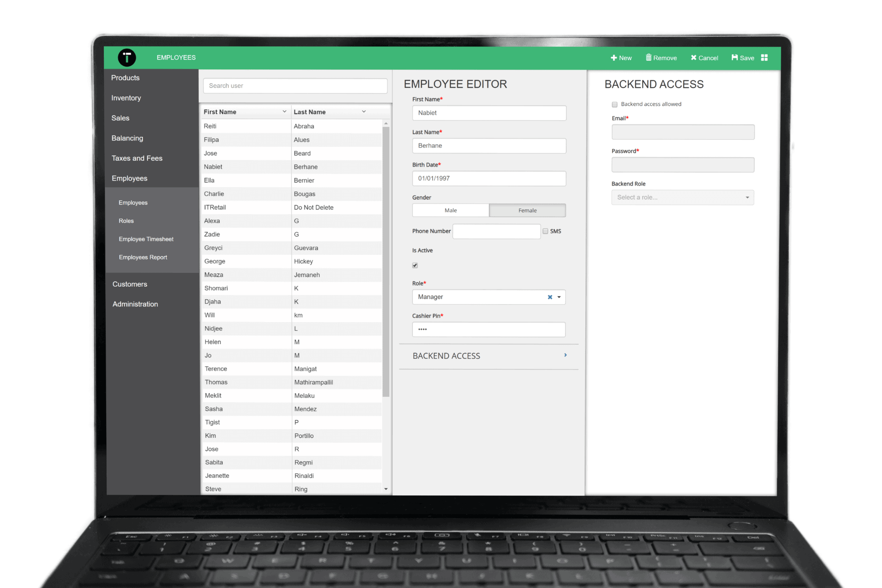Click the Search user field
The width and height of the screenshot is (882, 588).
point(295,86)
